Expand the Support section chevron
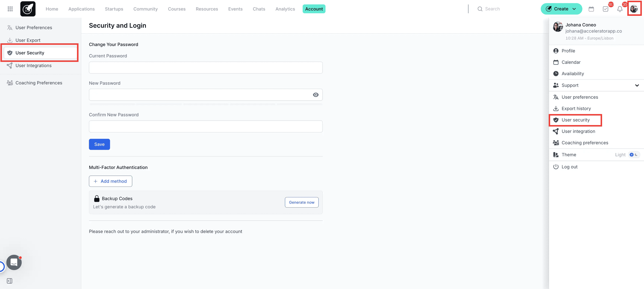 pyautogui.click(x=637, y=85)
